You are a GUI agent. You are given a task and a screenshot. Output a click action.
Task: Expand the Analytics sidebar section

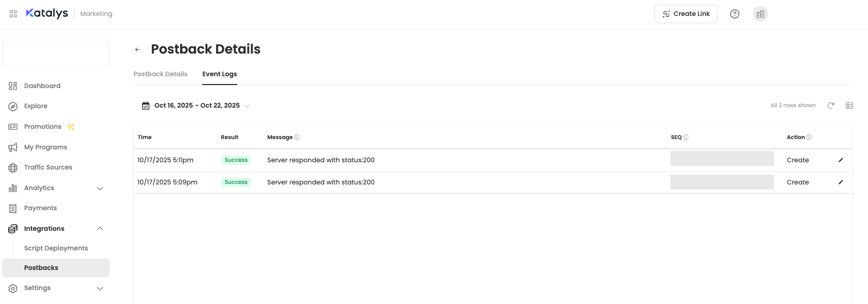100,188
